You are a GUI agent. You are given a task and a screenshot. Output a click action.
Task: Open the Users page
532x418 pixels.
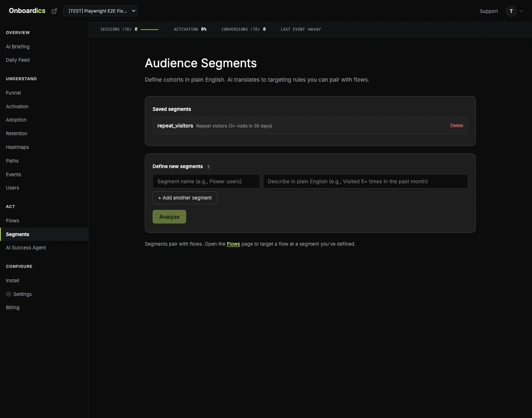(44, 188)
